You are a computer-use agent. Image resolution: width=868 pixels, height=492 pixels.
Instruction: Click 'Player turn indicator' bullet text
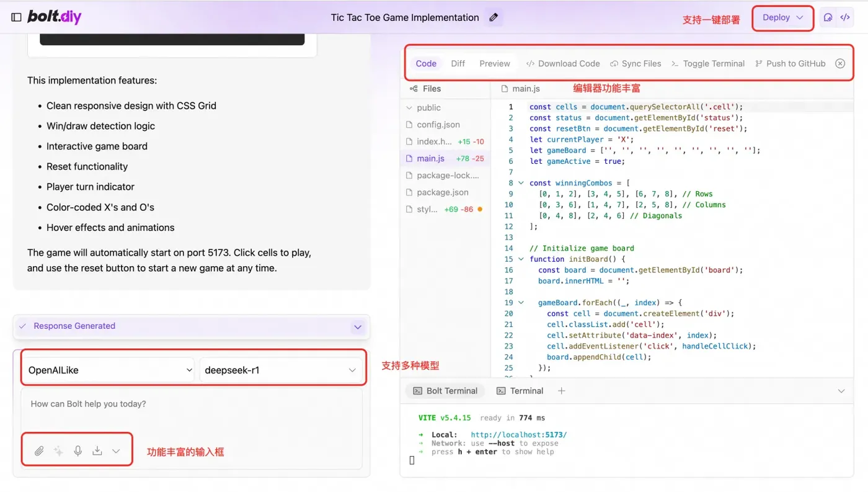(x=91, y=187)
